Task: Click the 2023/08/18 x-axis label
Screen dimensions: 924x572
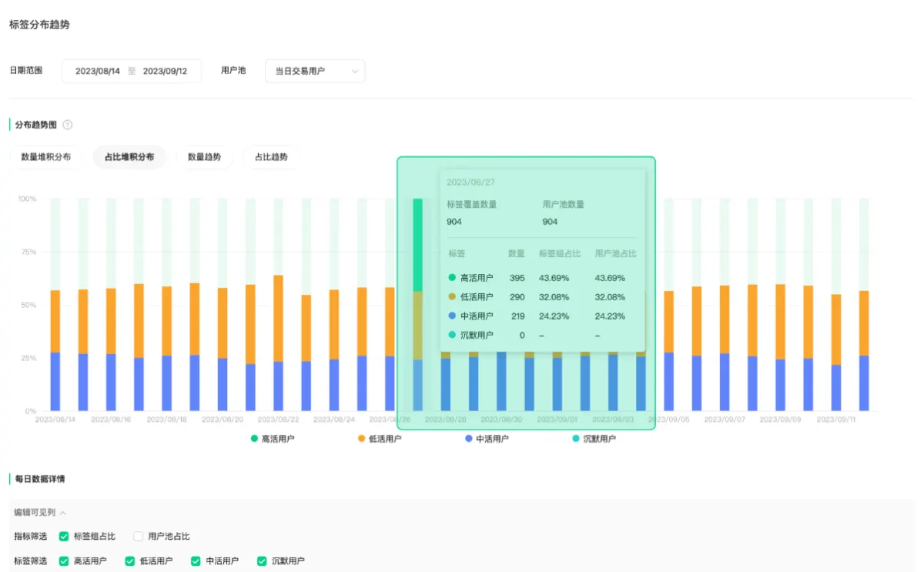Action: tap(167, 420)
